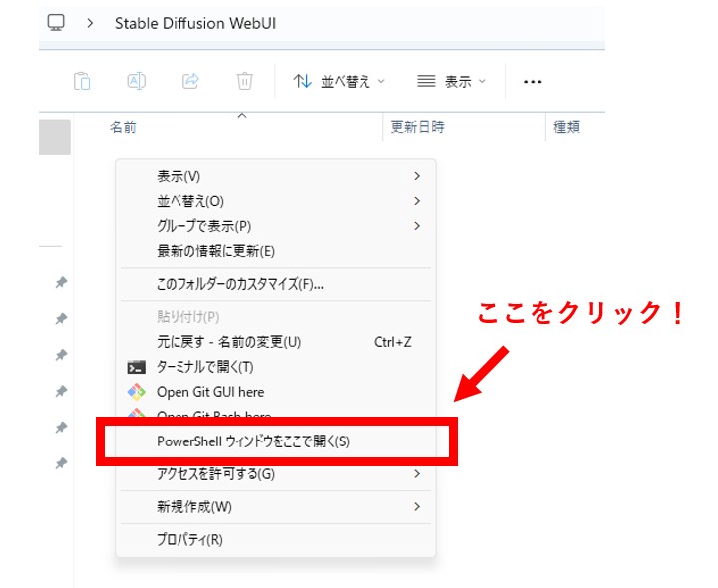Open 新規作成(W) submenu
Viewport: 718px width, 588px height.
(x=275, y=507)
